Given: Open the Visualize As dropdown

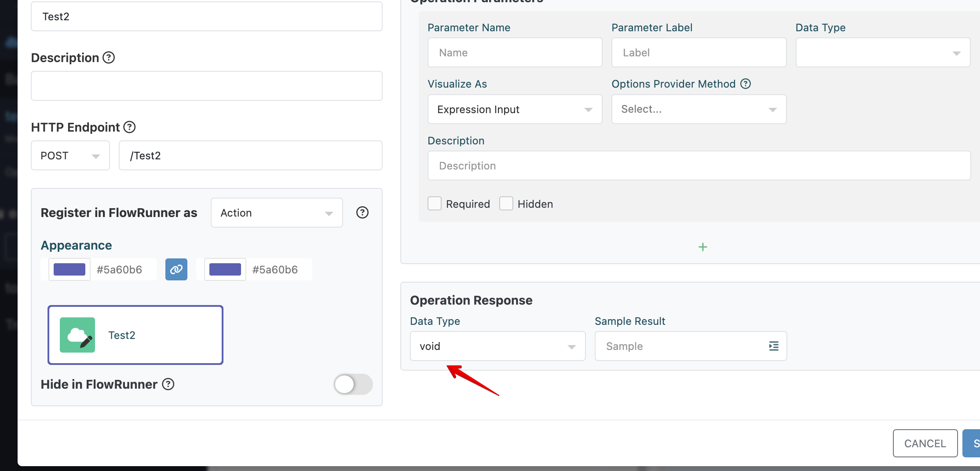Looking at the screenshot, I should coord(515,109).
